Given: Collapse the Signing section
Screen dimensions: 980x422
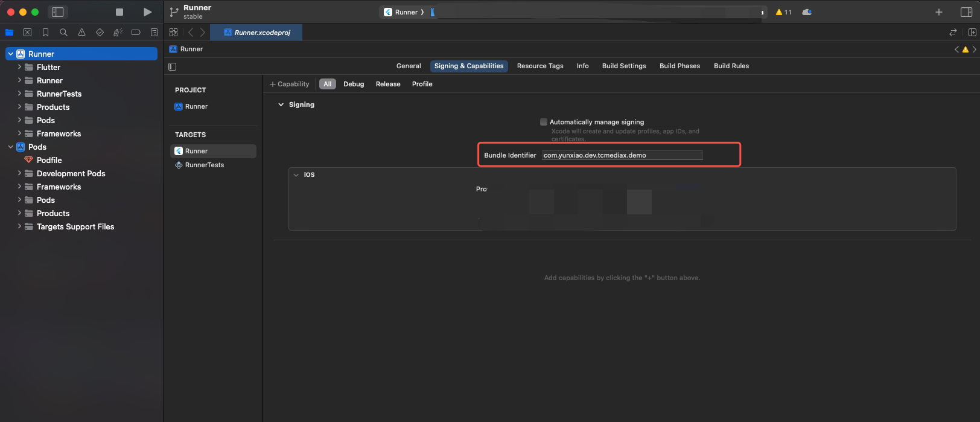Looking at the screenshot, I should tap(281, 104).
